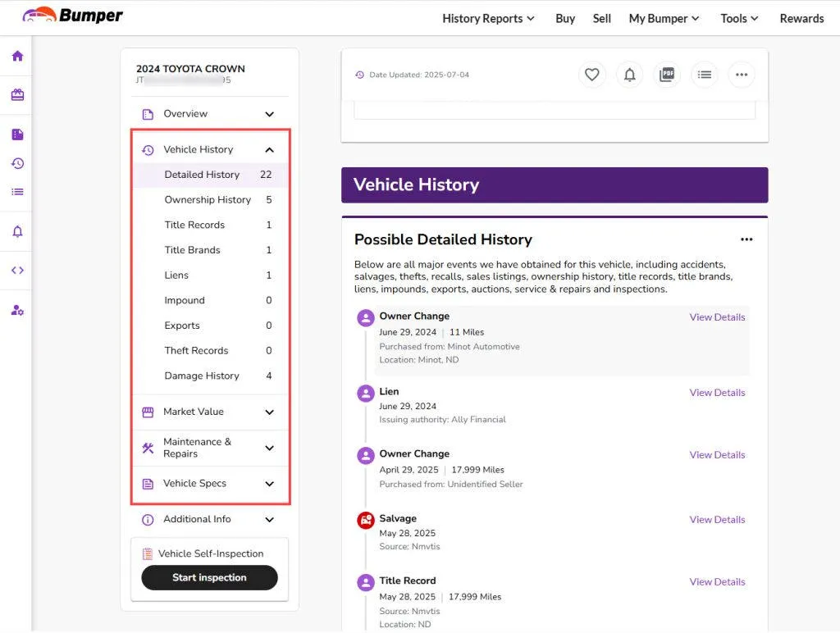Open the history clock sidebar icon
The image size is (840, 633).
[x=18, y=163]
